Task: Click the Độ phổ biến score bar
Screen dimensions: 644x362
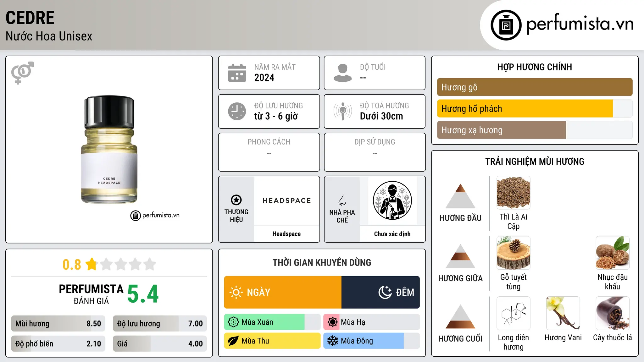Action: [58, 343]
